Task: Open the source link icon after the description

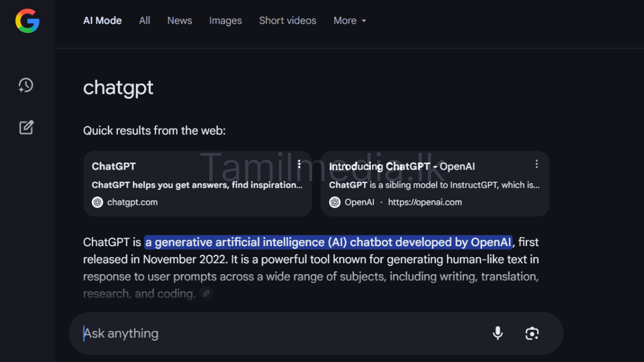Action: click(x=206, y=294)
